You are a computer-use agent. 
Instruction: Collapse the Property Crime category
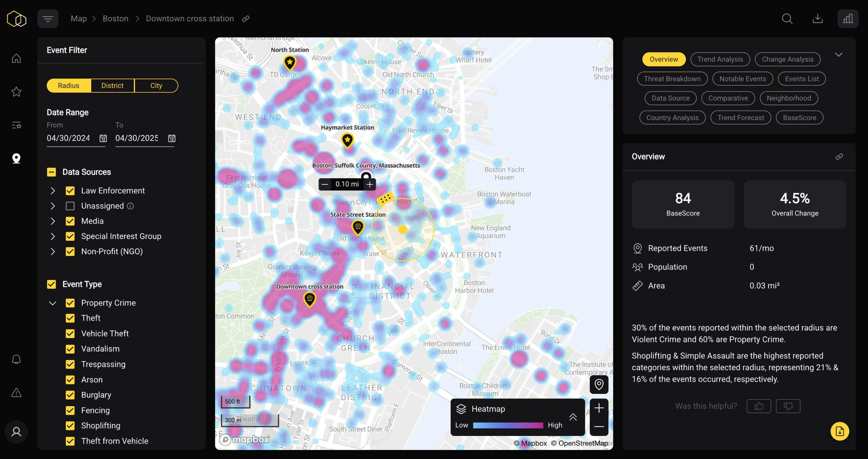pos(53,303)
